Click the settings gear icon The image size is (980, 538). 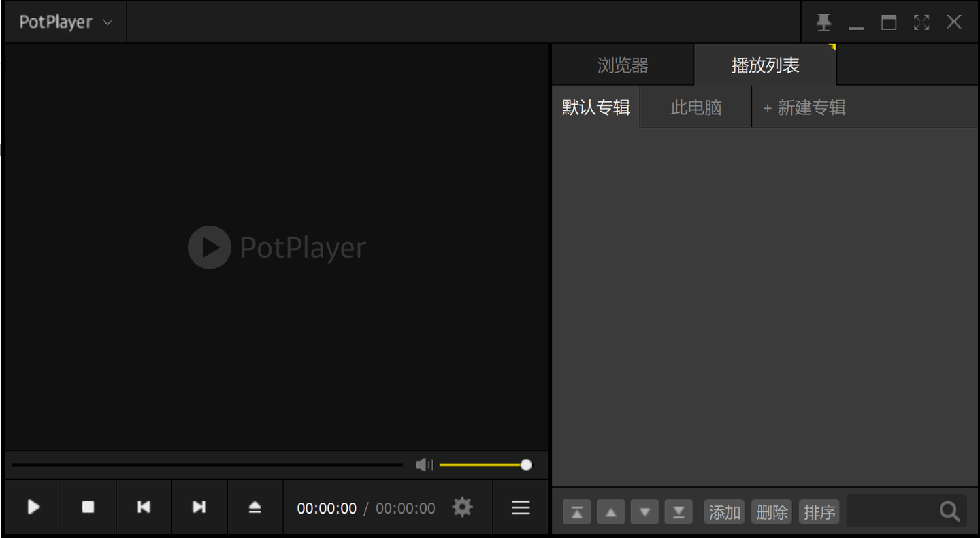(462, 507)
